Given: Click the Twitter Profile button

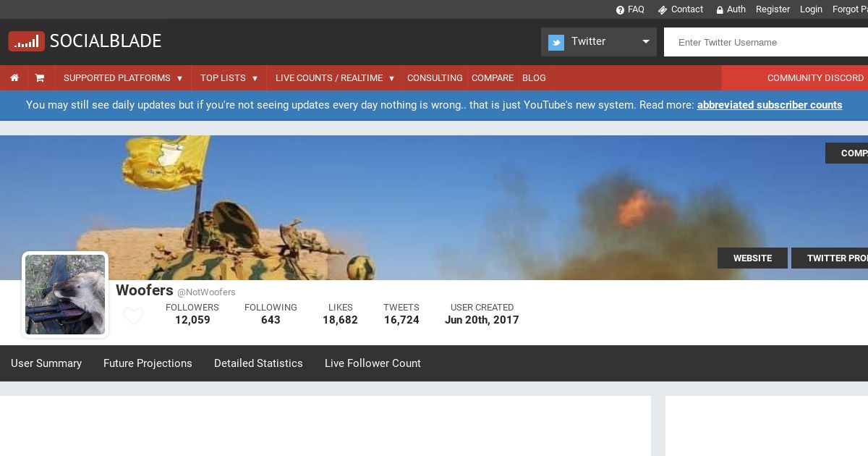Looking at the screenshot, I should pos(830,258).
